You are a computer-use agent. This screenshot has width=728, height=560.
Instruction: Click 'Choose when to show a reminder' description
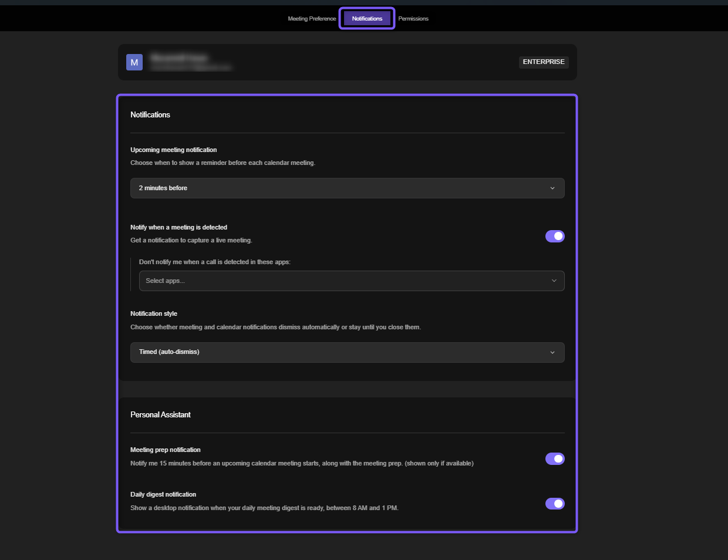coord(223,163)
